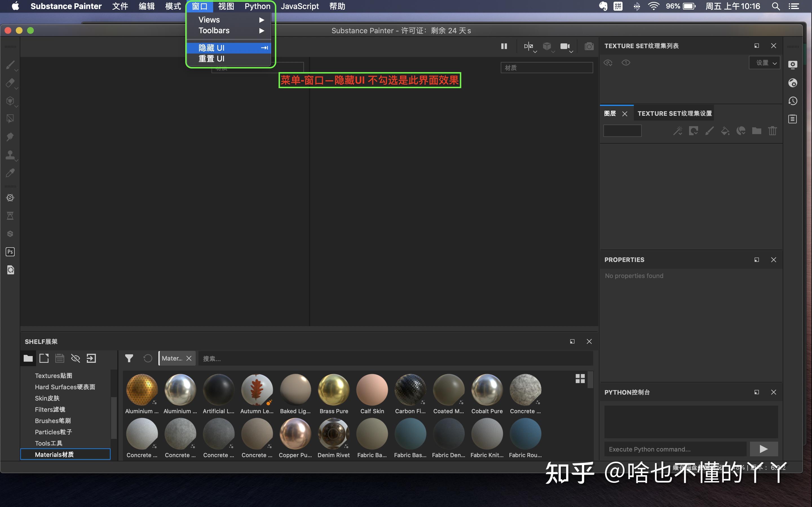The height and width of the screenshot is (507, 812).
Task: Open the 设置 dropdown in texture set list
Action: [765, 63]
